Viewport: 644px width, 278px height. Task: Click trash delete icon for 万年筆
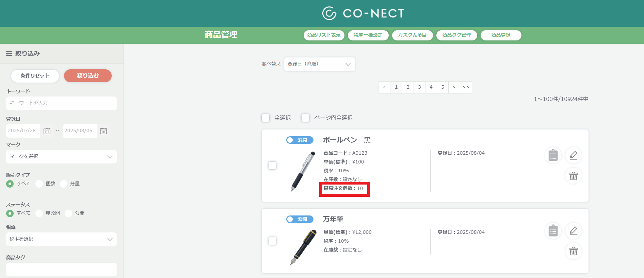tap(574, 251)
